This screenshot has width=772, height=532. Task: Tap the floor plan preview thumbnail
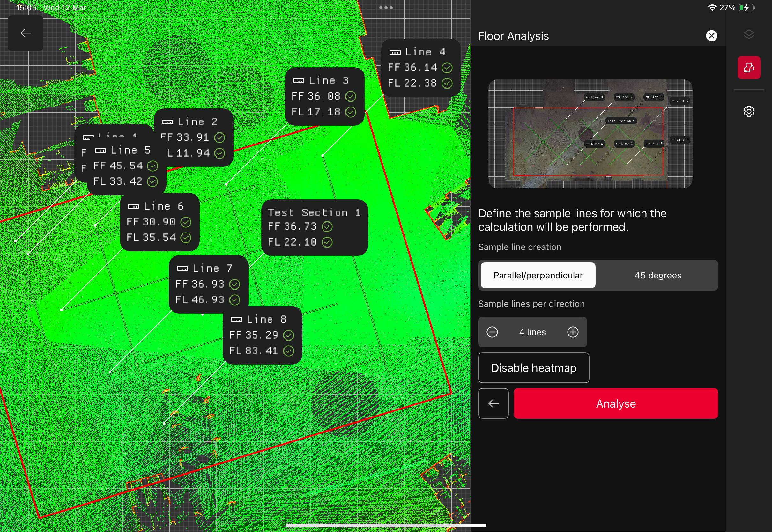(x=590, y=134)
